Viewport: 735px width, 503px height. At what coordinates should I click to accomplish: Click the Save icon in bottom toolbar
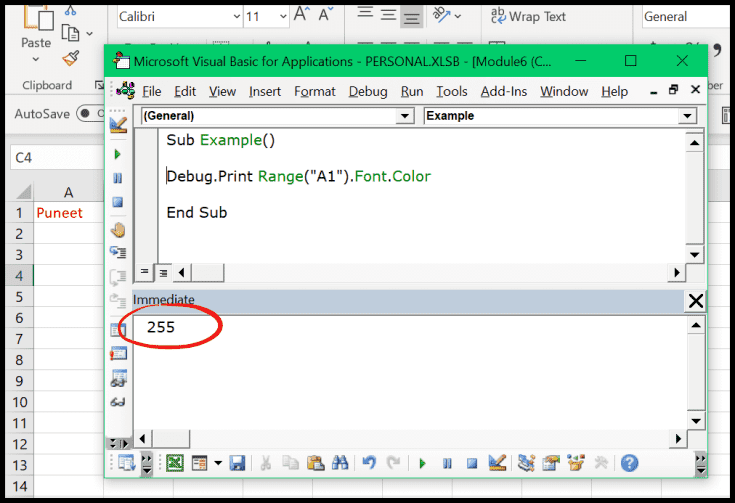(237, 463)
